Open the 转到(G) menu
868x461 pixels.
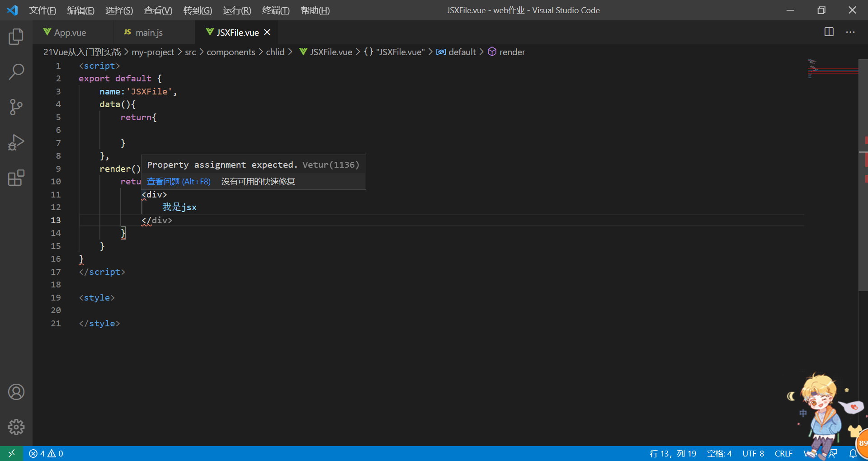point(198,10)
